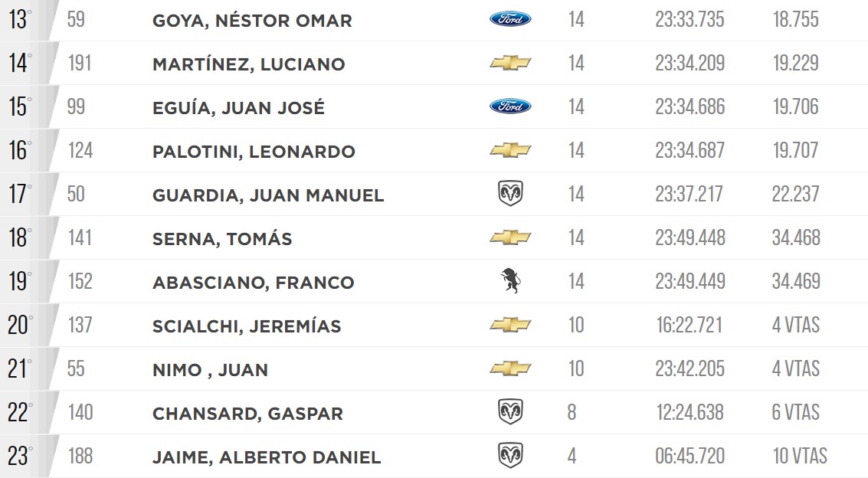
Task: Click Ford logo in Eguía, Juan José row
Action: (510, 106)
